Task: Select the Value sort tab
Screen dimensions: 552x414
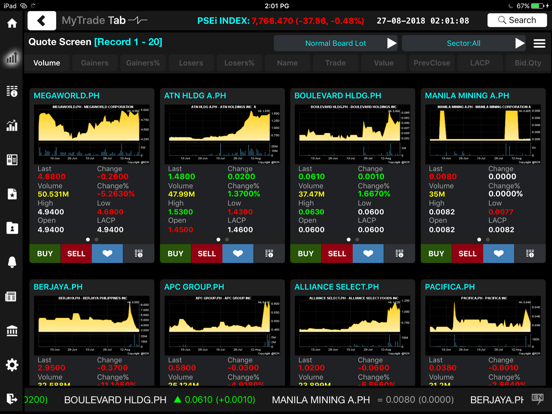Action: click(x=383, y=63)
